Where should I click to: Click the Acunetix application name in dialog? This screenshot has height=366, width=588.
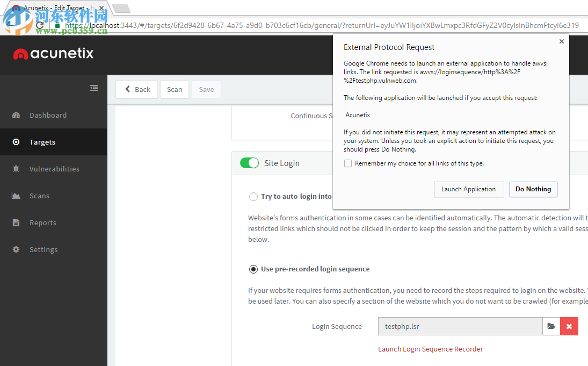358,115
